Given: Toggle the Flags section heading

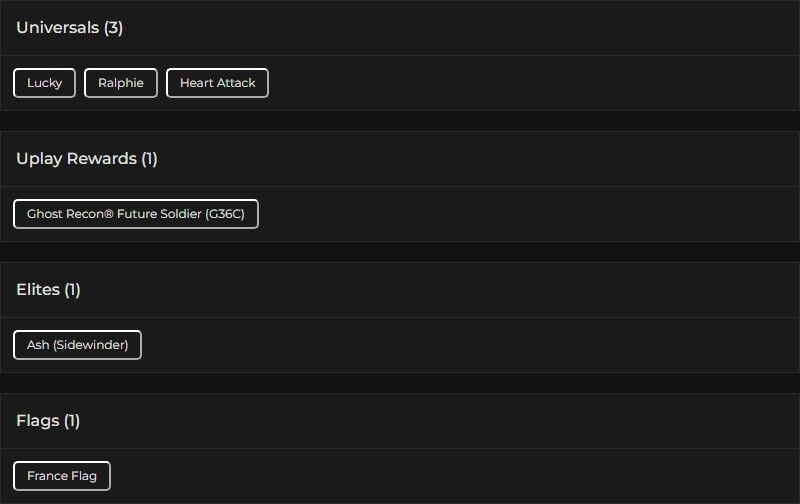Looking at the screenshot, I should coord(37,421).
